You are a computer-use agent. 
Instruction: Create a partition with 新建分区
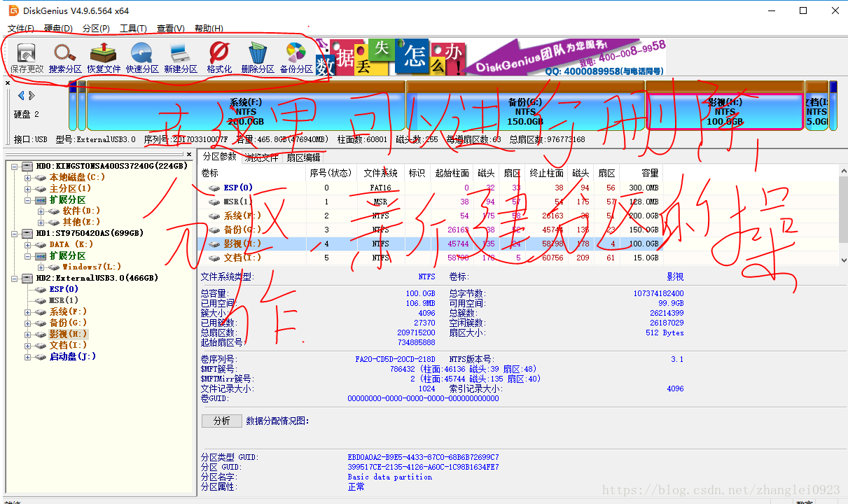click(181, 57)
